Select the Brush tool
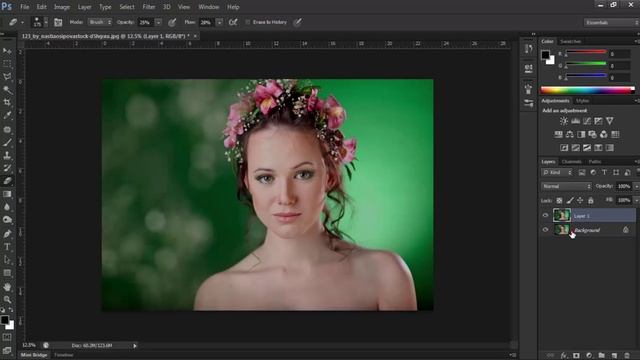Screen dimensions: 640x360 [x=7, y=142]
